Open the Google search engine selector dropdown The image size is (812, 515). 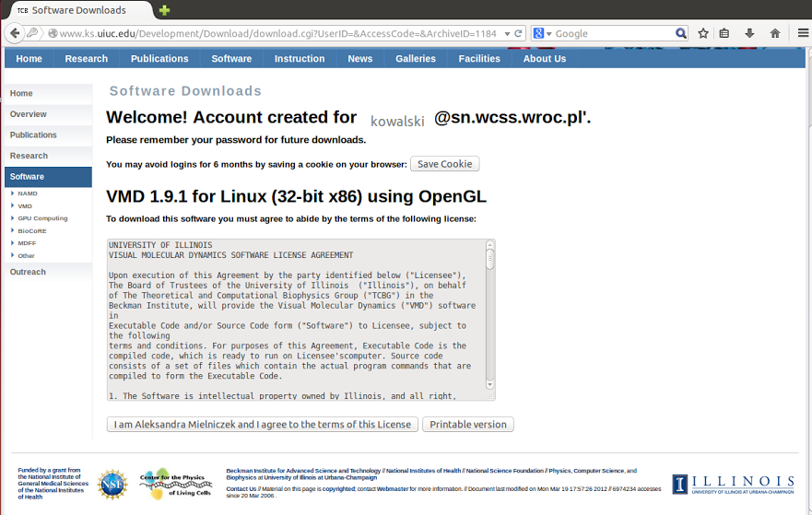coord(542,33)
